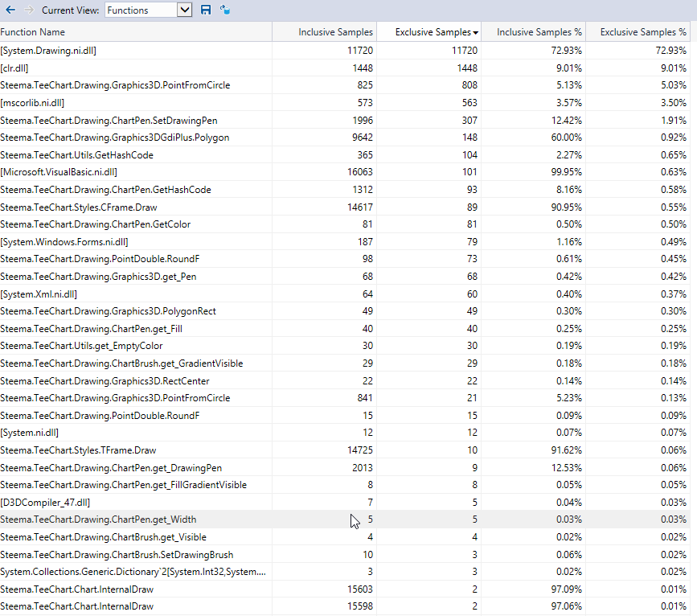697x616 pixels.
Task: Click exclusive samples value 307
Action: pyautogui.click(x=469, y=121)
